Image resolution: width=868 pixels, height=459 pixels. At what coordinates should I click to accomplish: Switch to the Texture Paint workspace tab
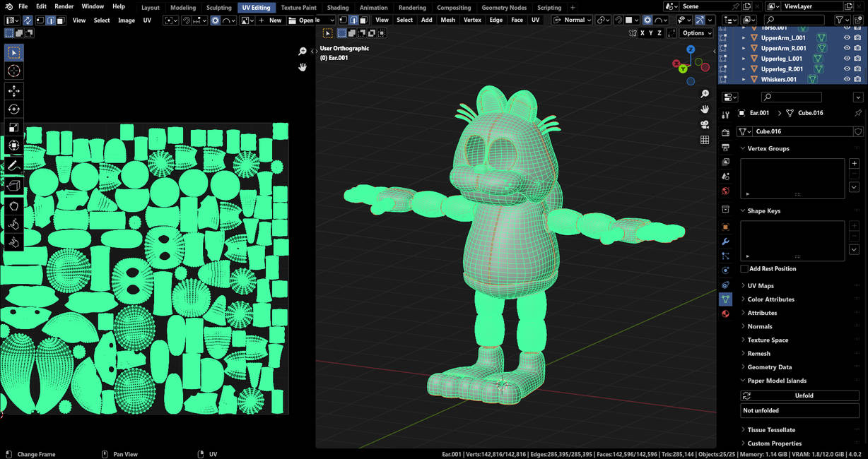[x=298, y=8]
